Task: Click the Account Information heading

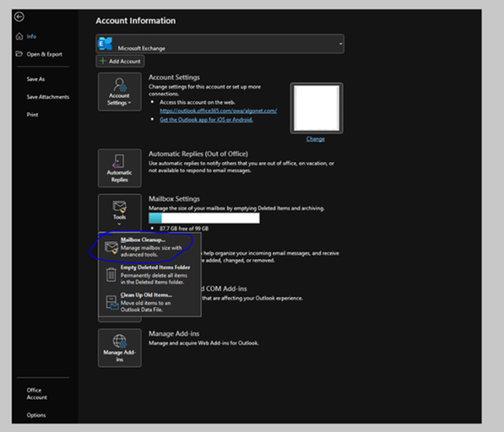Action: pyautogui.click(x=136, y=20)
